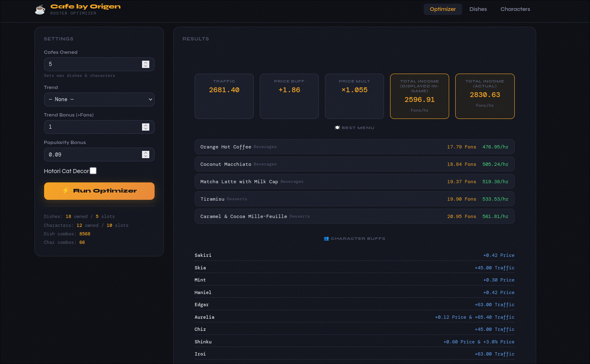Switch to the Dishes tab

click(x=478, y=9)
